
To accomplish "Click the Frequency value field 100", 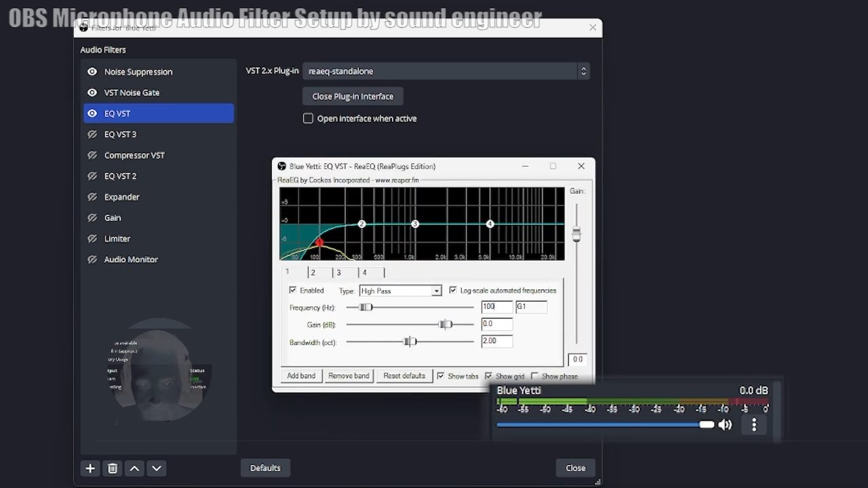I will point(496,307).
